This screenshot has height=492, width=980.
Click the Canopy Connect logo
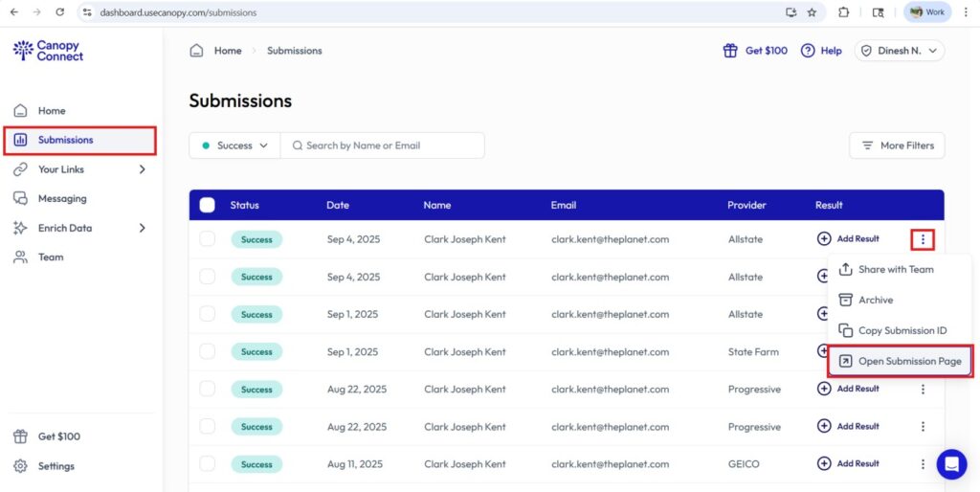point(48,51)
